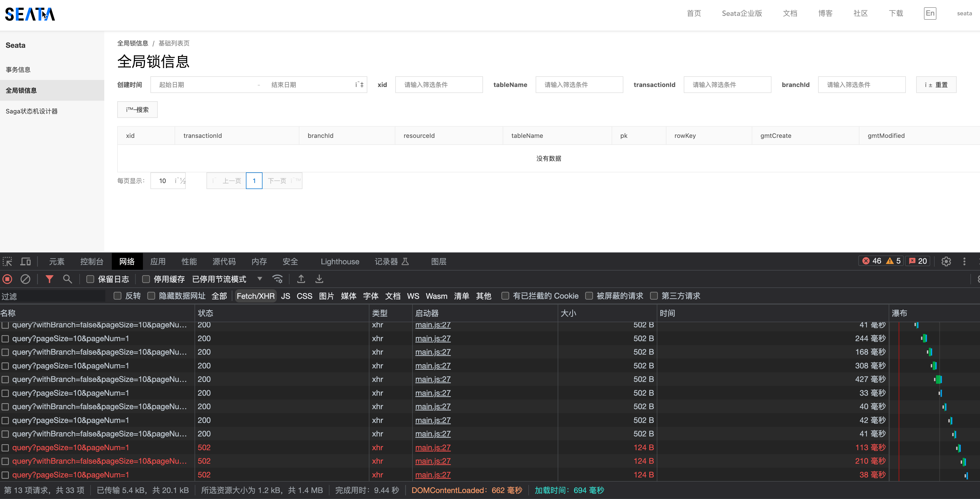Focus the xid filter input
The image size is (980, 499).
(439, 84)
